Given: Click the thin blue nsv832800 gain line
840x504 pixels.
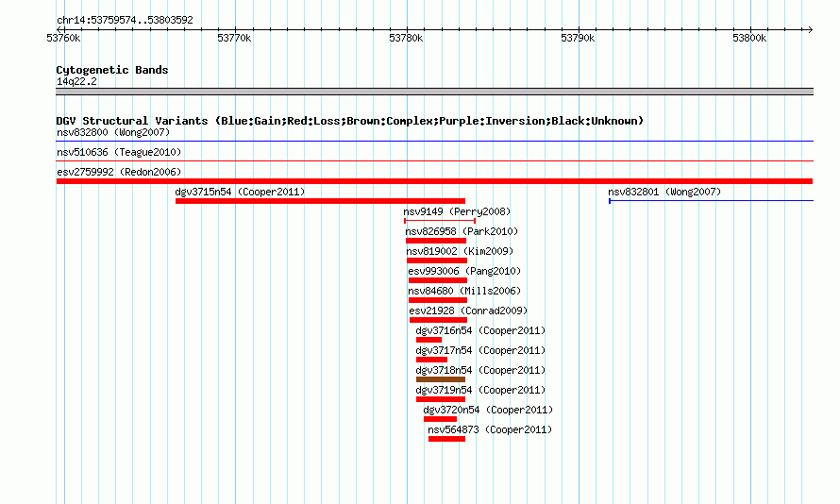Looking at the screenshot, I should click(x=434, y=142).
